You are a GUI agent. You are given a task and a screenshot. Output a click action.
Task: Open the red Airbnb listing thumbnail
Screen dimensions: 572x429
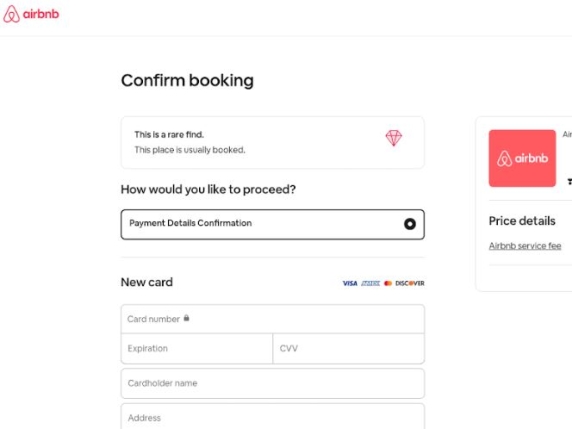[x=522, y=158]
